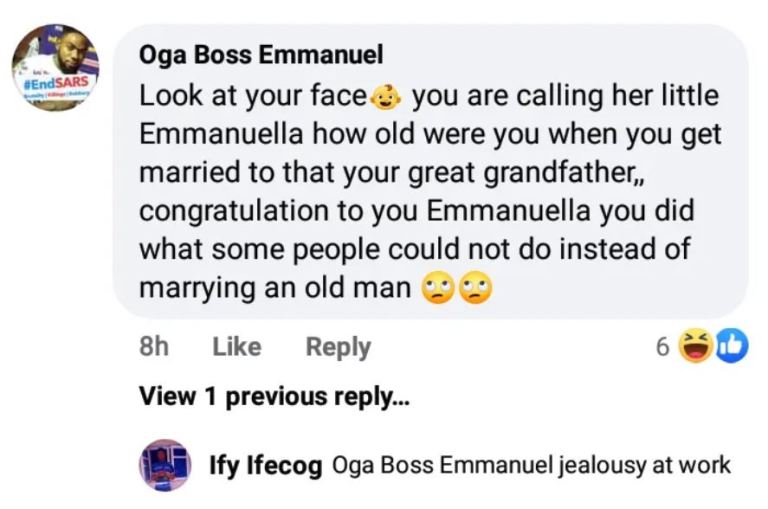Reply to Oga Boss Emmanuel's comment
This screenshot has height=509, width=768.
pos(338,347)
